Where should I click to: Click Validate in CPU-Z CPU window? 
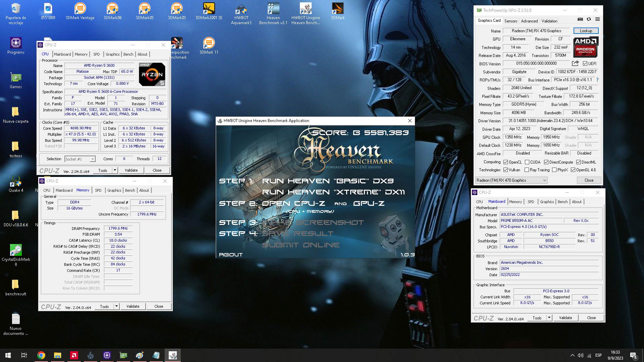tap(131, 170)
